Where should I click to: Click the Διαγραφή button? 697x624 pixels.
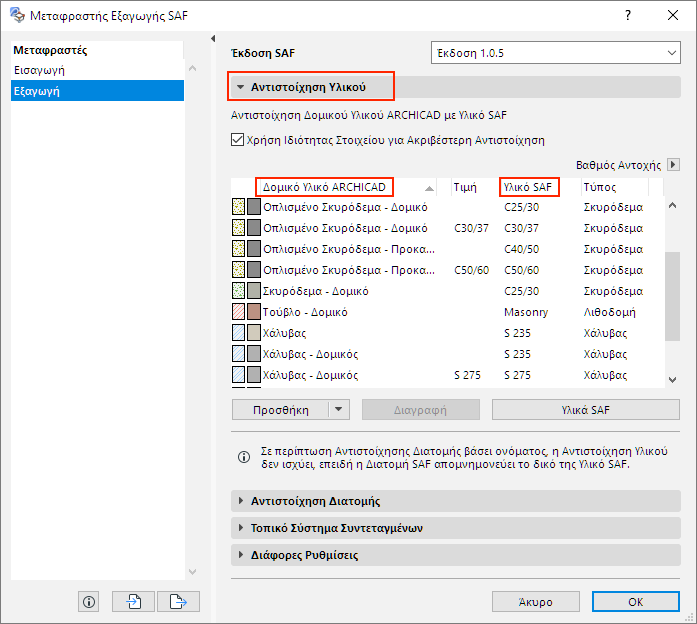tap(421, 409)
